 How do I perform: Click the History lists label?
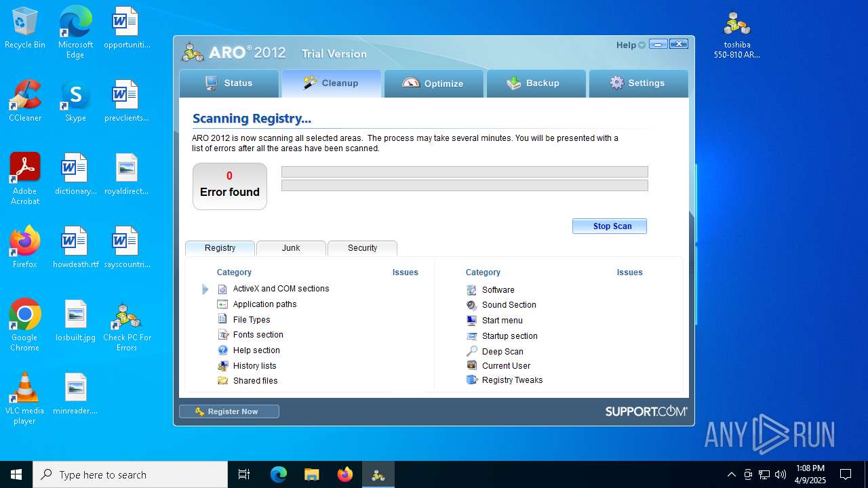254,366
